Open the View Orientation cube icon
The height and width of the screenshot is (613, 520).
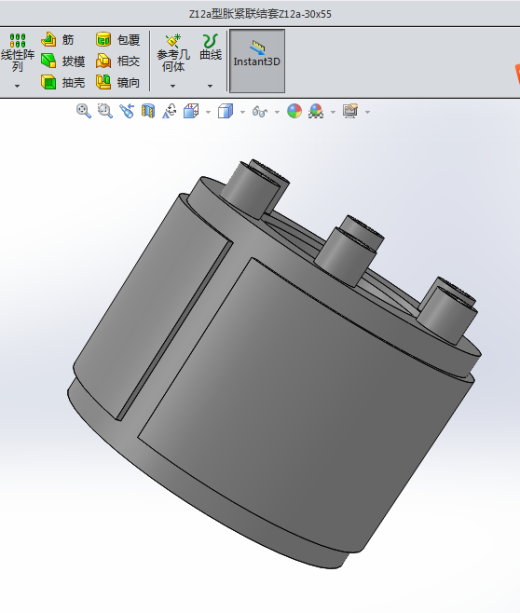tap(191, 111)
